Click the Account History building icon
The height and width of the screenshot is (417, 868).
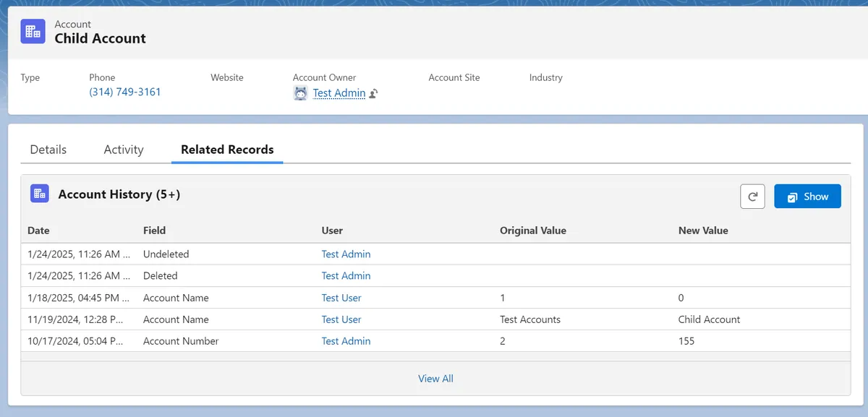(39, 194)
